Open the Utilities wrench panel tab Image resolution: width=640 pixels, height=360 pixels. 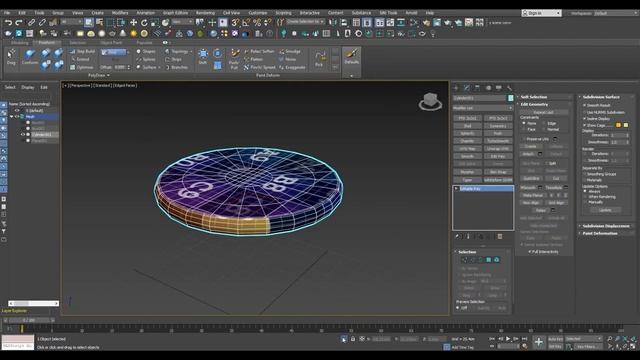[509, 88]
